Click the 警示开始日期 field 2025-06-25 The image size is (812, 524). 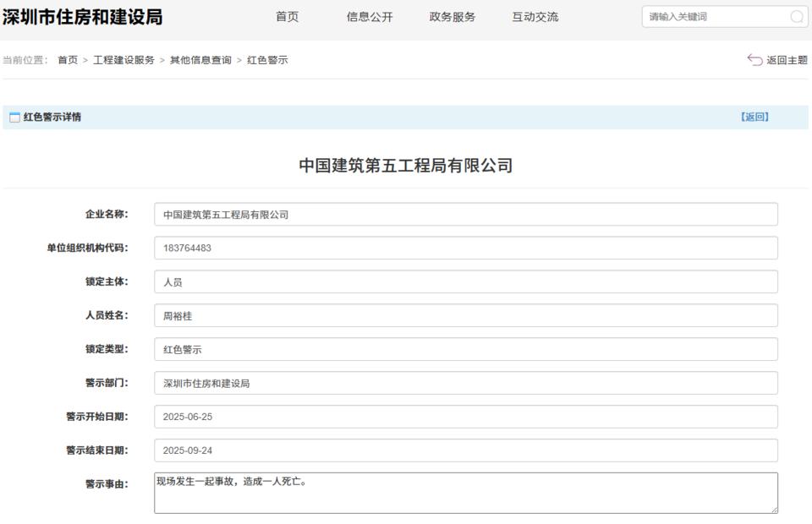click(x=466, y=417)
